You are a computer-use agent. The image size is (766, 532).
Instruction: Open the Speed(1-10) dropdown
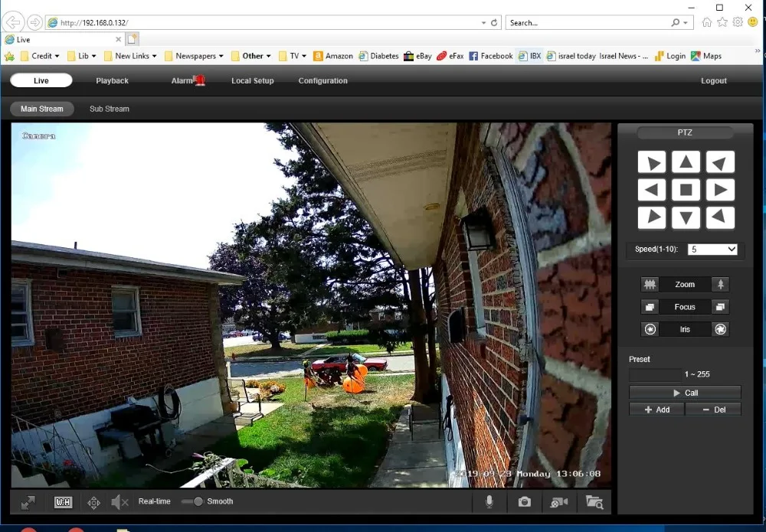[712, 250]
